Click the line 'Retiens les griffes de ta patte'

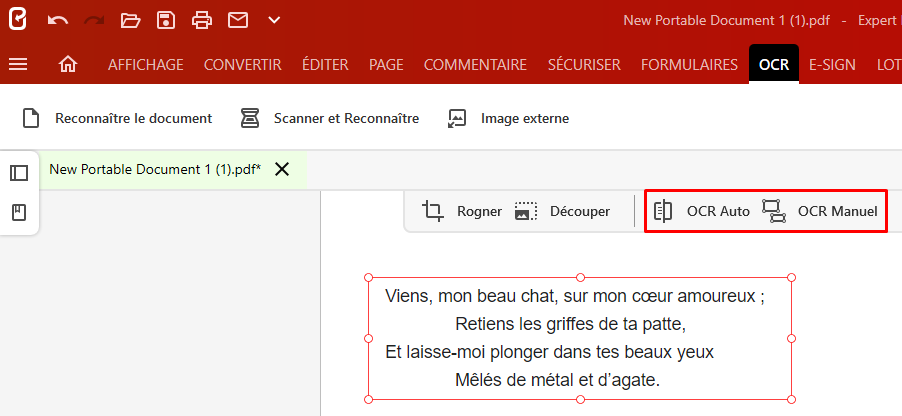(571, 325)
